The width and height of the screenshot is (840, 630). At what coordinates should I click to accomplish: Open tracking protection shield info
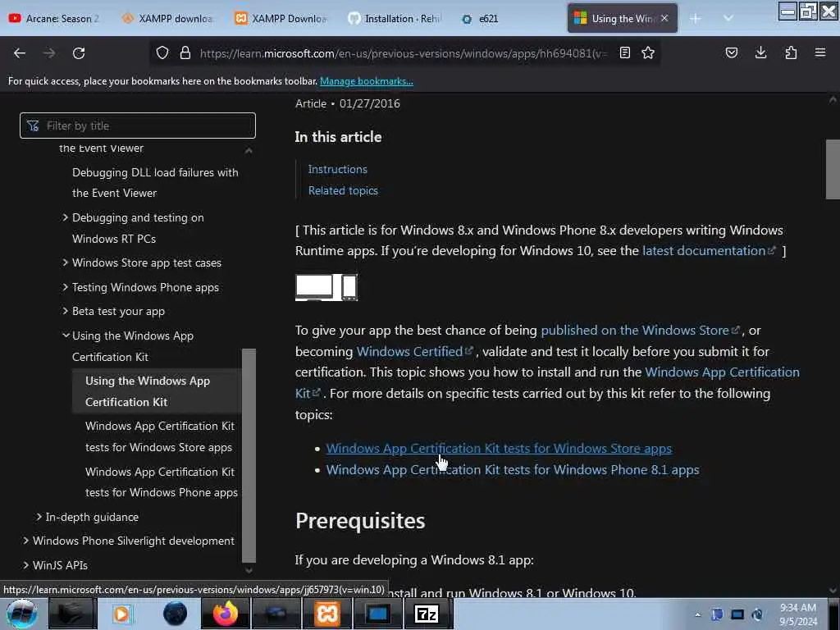[x=162, y=53]
